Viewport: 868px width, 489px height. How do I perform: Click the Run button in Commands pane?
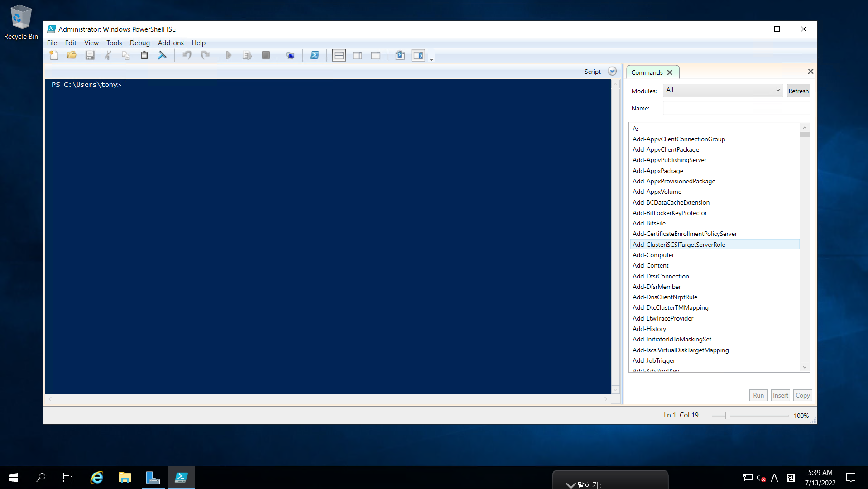(758, 395)
